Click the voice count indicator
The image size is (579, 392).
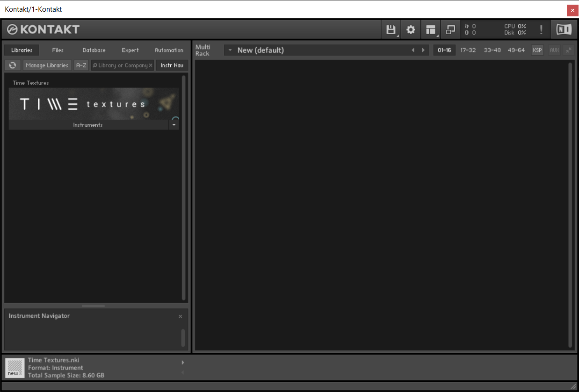(470, 27)
